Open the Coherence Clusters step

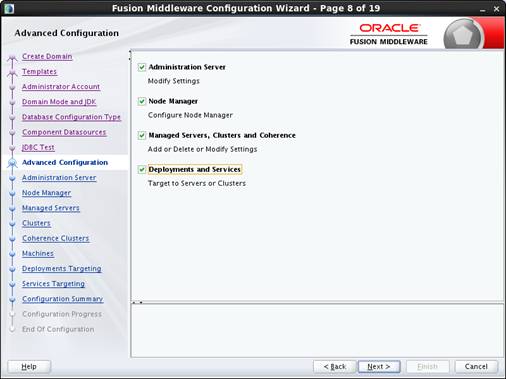point(56,238)
